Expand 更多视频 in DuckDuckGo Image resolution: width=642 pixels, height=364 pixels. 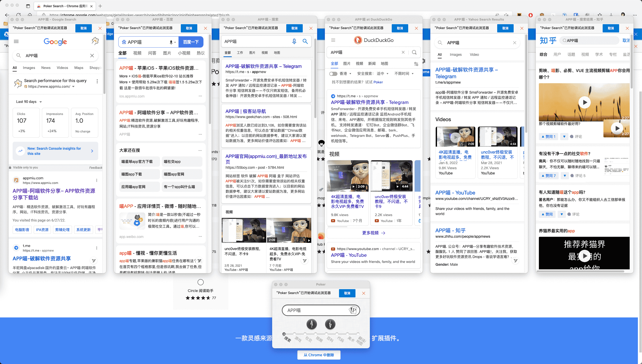373,233
